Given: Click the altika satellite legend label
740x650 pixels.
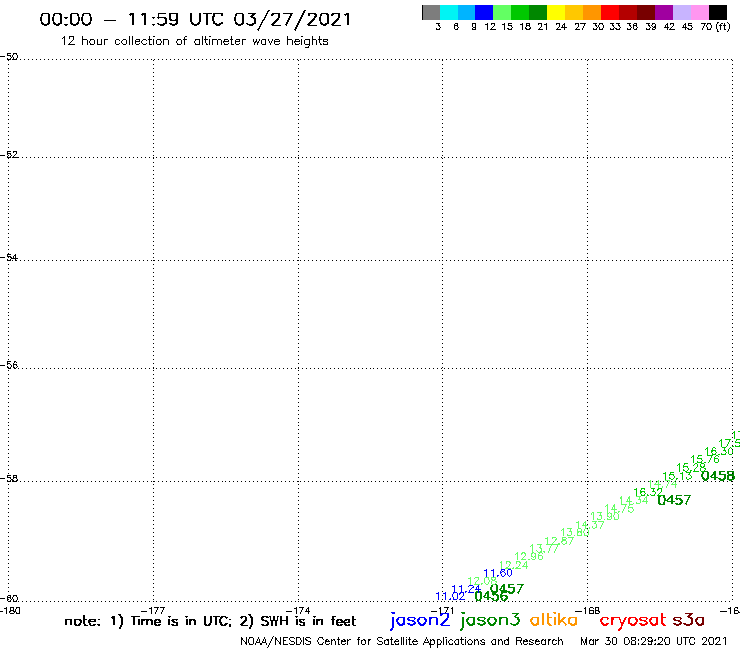Looking at the screenshot, I should [x=554, y=620].
